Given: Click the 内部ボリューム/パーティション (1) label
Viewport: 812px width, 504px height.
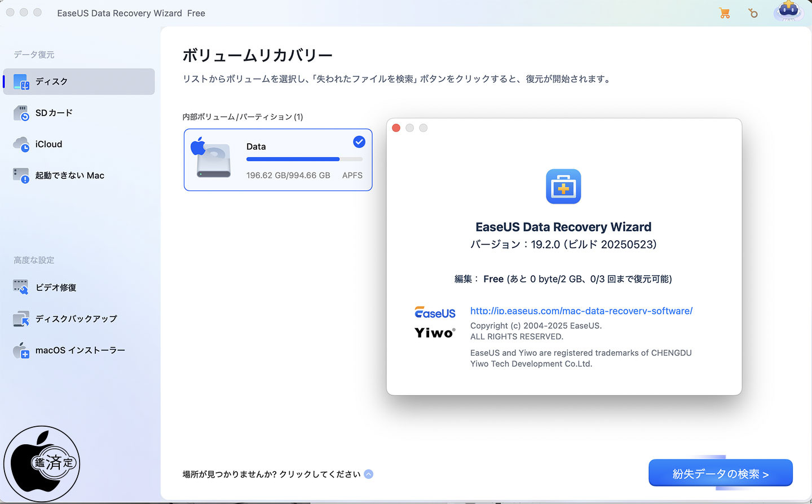Looking at the screenshot, I should point(243,117).
